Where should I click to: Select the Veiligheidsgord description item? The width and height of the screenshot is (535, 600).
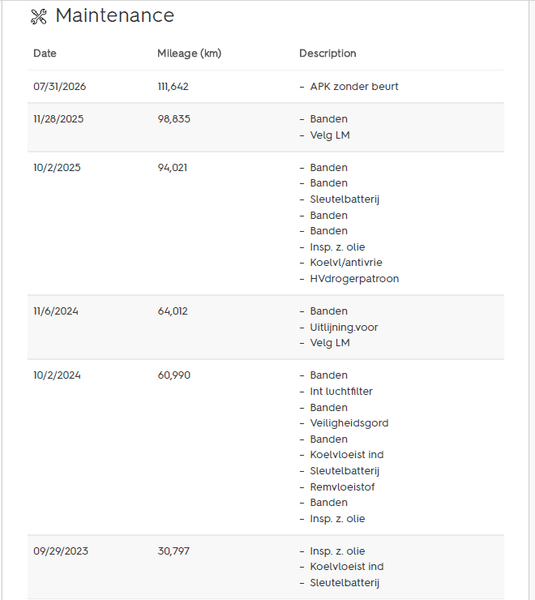point(349,423)
